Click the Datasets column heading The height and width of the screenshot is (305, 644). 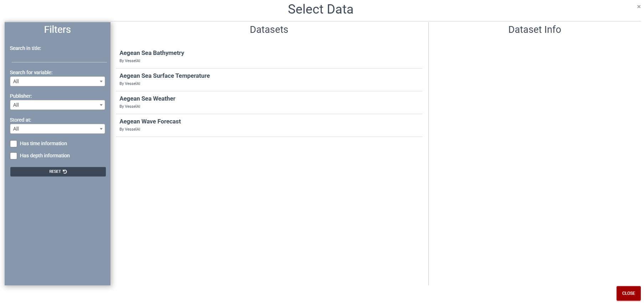269,30
